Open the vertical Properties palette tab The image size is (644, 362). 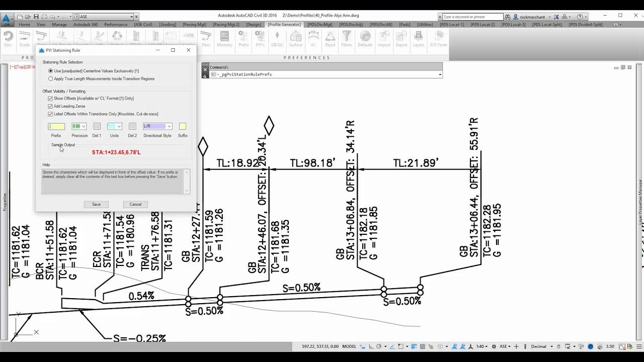click(x=5, y=202)
